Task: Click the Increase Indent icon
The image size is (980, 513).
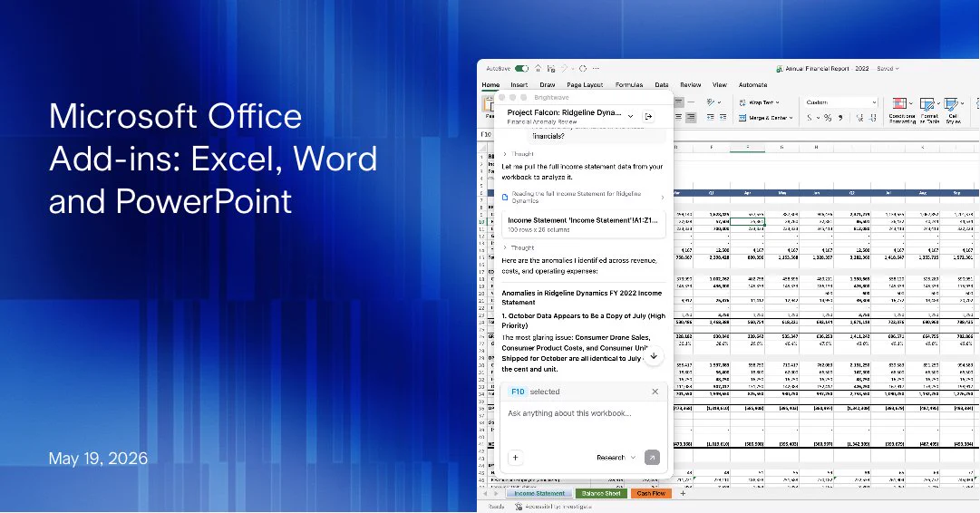Action: point(723,118)
